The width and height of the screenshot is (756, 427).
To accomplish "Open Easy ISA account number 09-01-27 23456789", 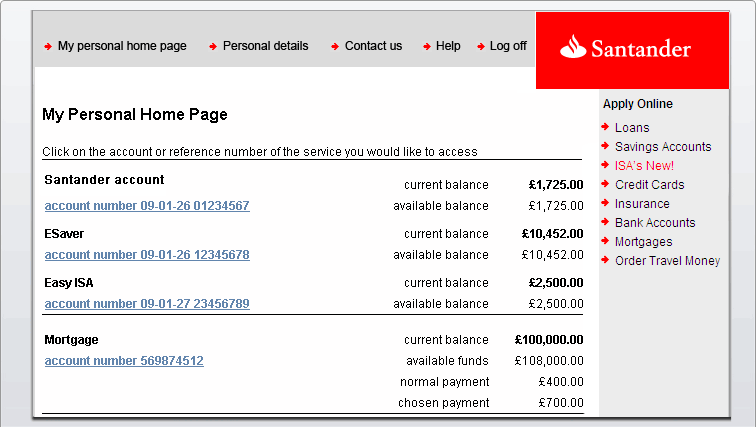I will click(x=147, y=304).
